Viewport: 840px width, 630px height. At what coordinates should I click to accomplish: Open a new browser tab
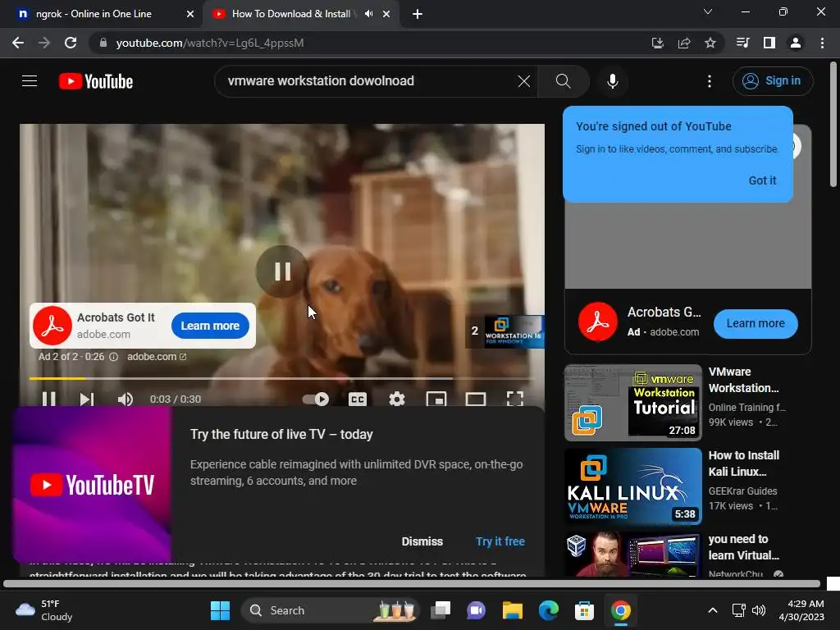tap(418, 14)
